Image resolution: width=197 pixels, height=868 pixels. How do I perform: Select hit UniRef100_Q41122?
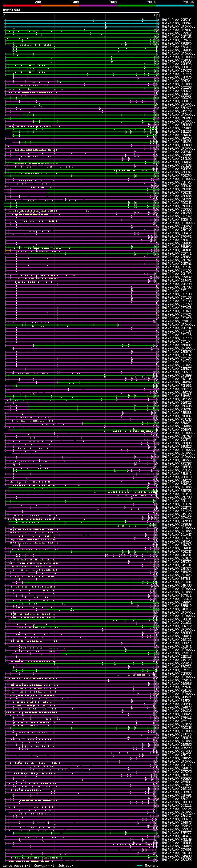(x=177, y=399)
